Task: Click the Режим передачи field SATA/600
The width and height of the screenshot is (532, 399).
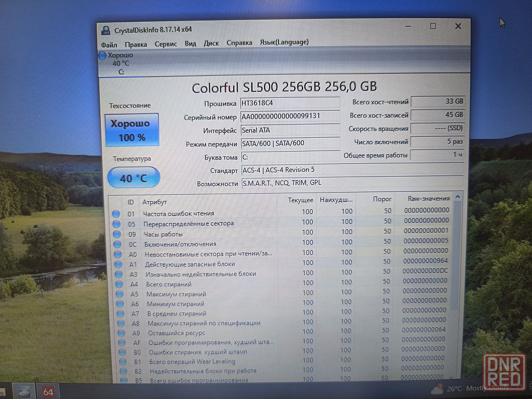Action: 290,143
